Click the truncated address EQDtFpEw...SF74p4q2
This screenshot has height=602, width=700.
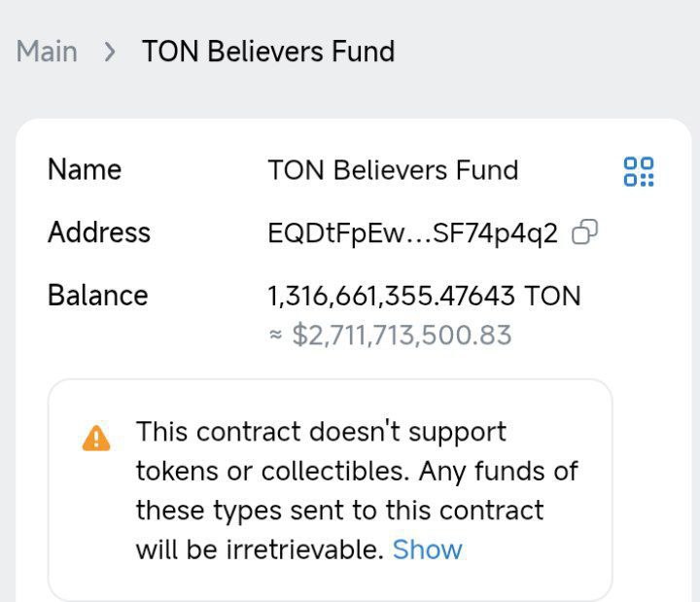412,233
